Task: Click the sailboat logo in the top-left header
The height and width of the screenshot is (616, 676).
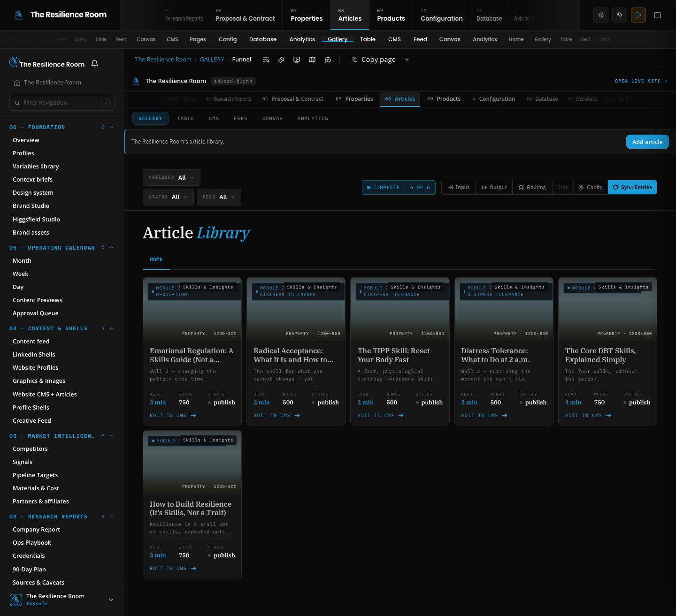Action: (x=19, y=15)
